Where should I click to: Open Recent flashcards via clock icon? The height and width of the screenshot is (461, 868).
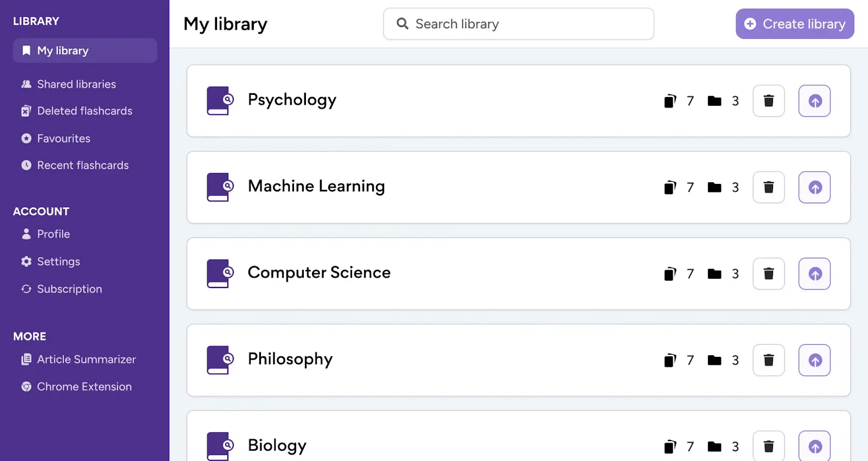pyautogui.click(x=27, y=165)
